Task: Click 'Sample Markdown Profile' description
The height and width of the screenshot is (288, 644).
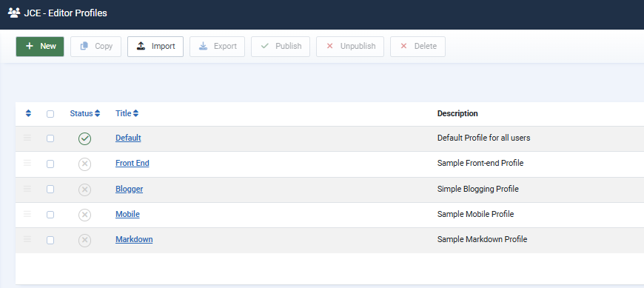Action: pyautogui.click(x=482, y=239)
